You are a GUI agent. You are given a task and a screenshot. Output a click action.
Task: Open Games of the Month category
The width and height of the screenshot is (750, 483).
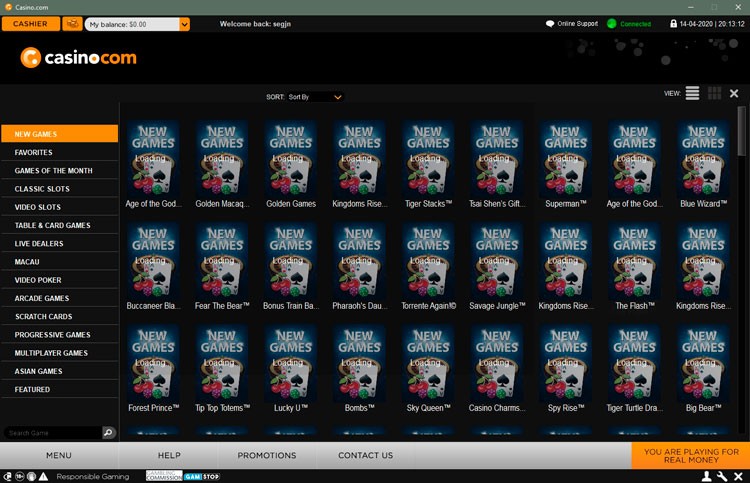60,170
